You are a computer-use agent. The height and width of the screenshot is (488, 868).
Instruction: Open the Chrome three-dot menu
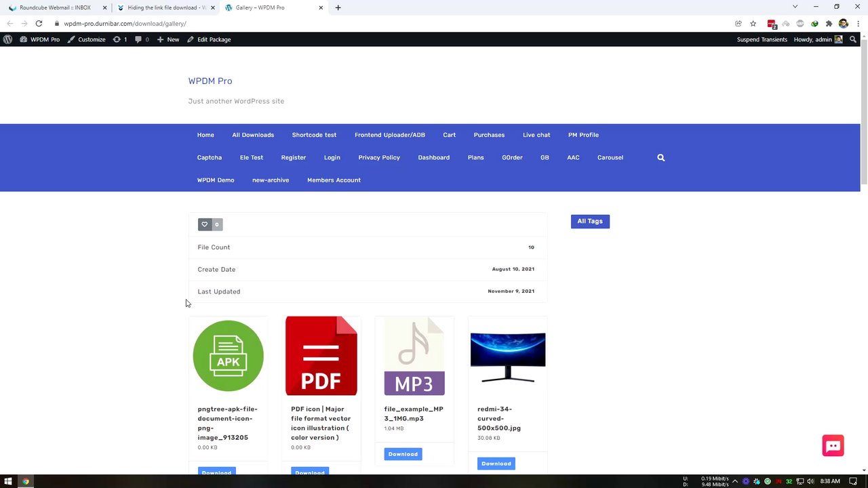(x=858, y=24)
